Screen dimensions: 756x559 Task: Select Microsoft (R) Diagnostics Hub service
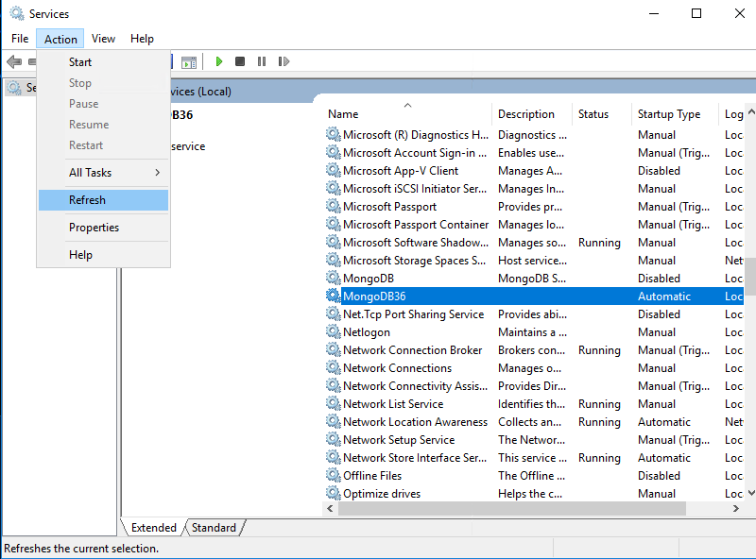(534, 135)
